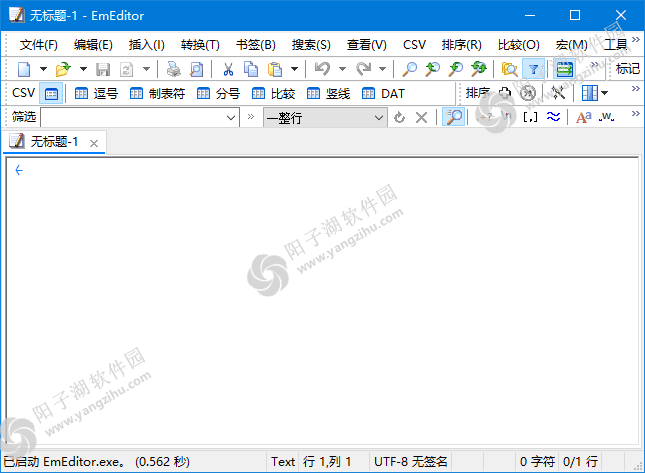Expand the Open file dropdown arrow
645x473 pixels.
(83, 69)
